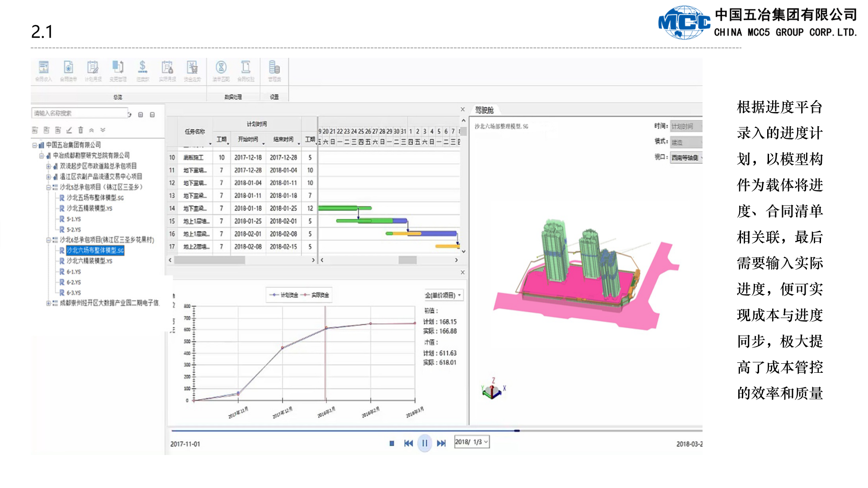Screen dimensions: 868x488
Task: Click the edit pencil icon in tree toolbar
Action: tap(69, 130)
